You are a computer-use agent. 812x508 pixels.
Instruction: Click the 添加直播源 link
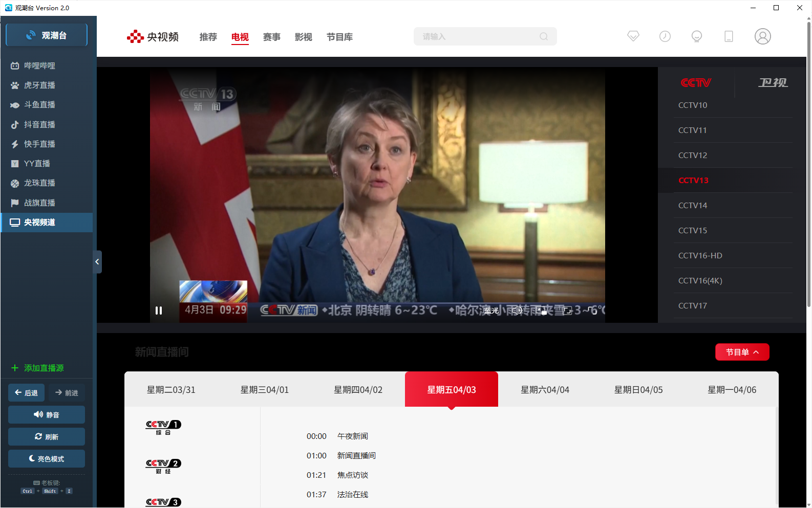(44, 368)
